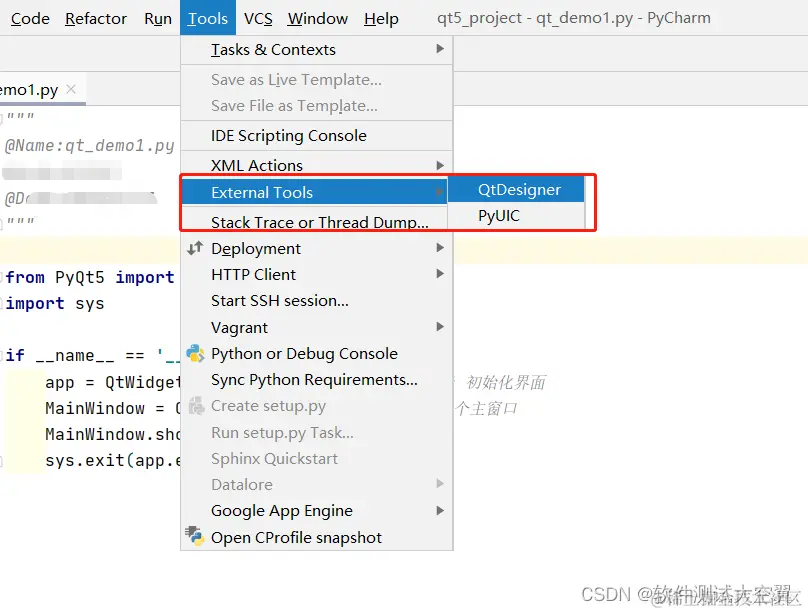Click the '@Name:qt_demo1.py' comment line
The height and width of the screenshot is (614, 808).
pos(89,145)
